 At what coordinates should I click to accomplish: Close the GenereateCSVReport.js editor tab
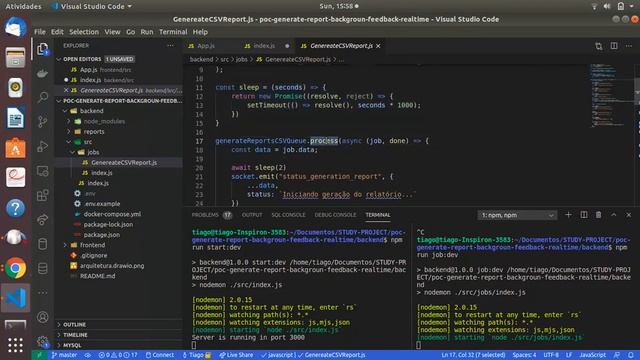pyautogui.click(x=378, y=46)
